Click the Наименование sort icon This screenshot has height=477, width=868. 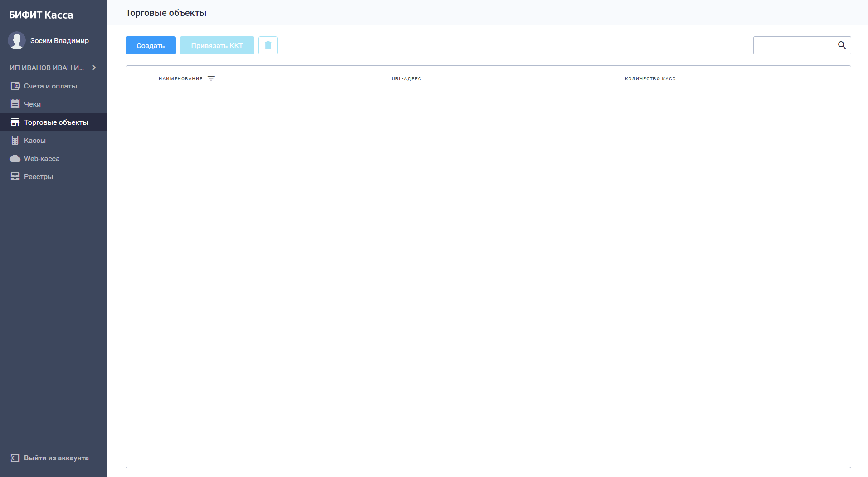pos(211,78)
